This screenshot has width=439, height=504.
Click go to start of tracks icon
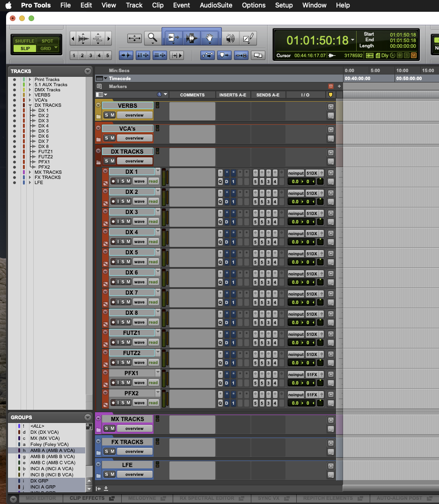(98, 489)
